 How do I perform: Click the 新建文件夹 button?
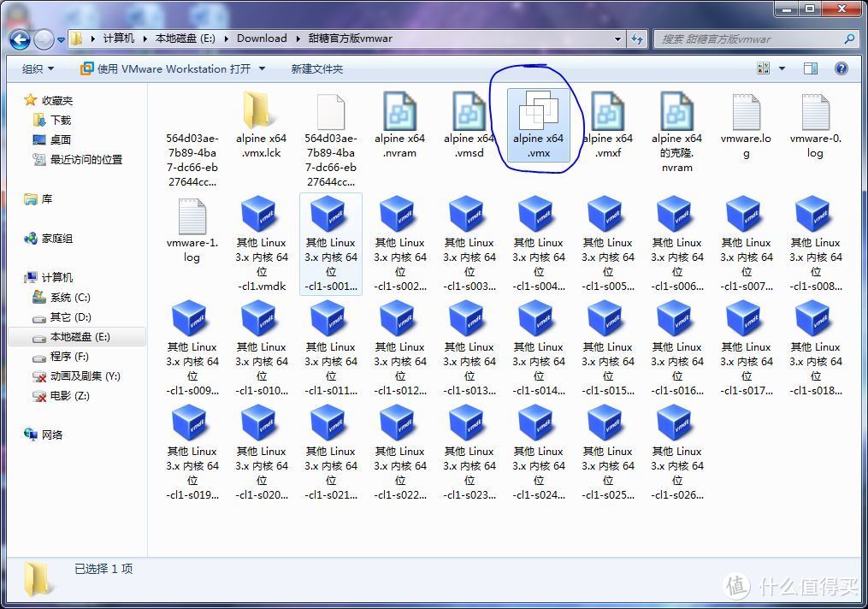316,68
